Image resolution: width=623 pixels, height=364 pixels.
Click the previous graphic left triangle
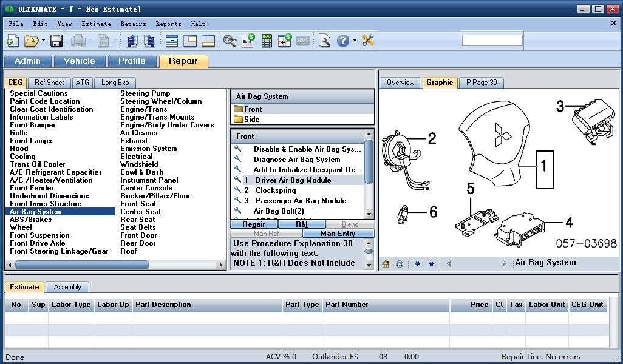point(449,263)
